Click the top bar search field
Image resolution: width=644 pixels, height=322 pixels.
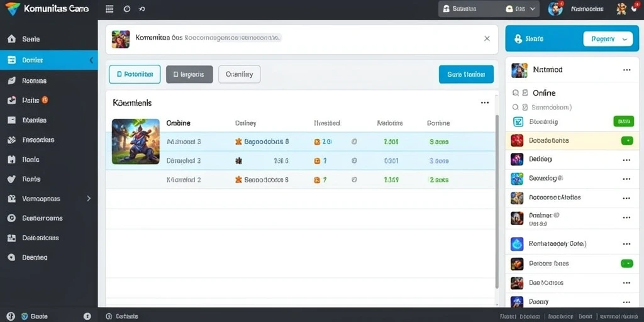(489, 9)
